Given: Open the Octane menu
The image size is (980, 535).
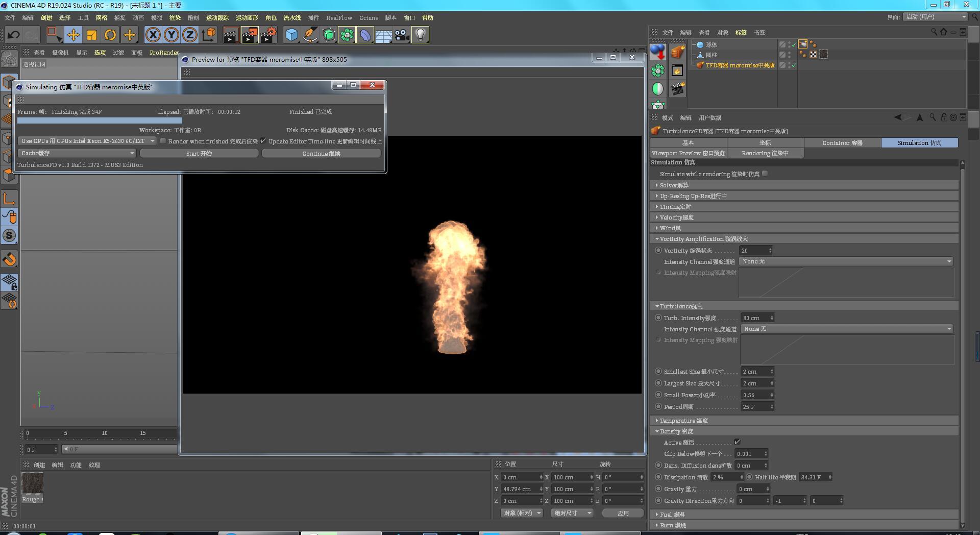Looking at the screenshot, I should pyautogui.click(x=369, y=18).
